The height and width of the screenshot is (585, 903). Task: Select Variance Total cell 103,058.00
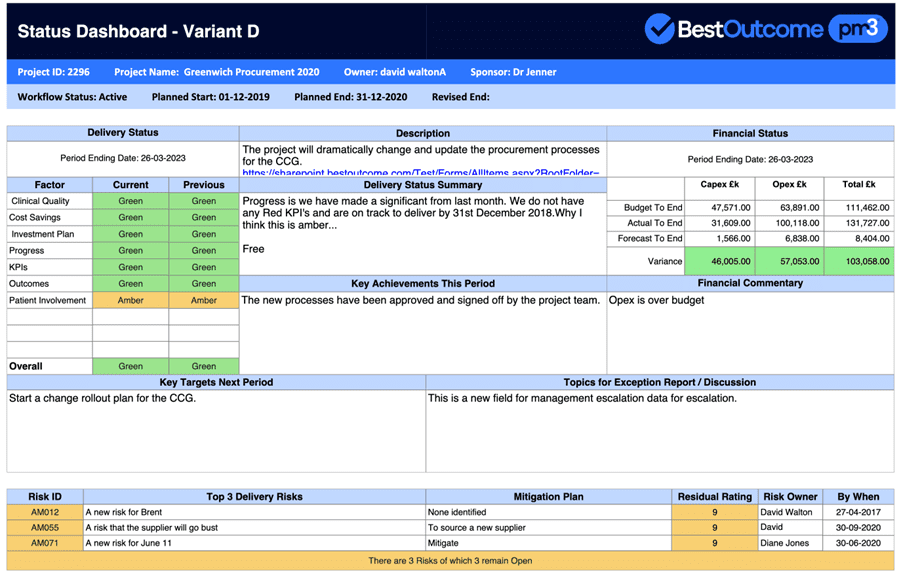point(859,261)
